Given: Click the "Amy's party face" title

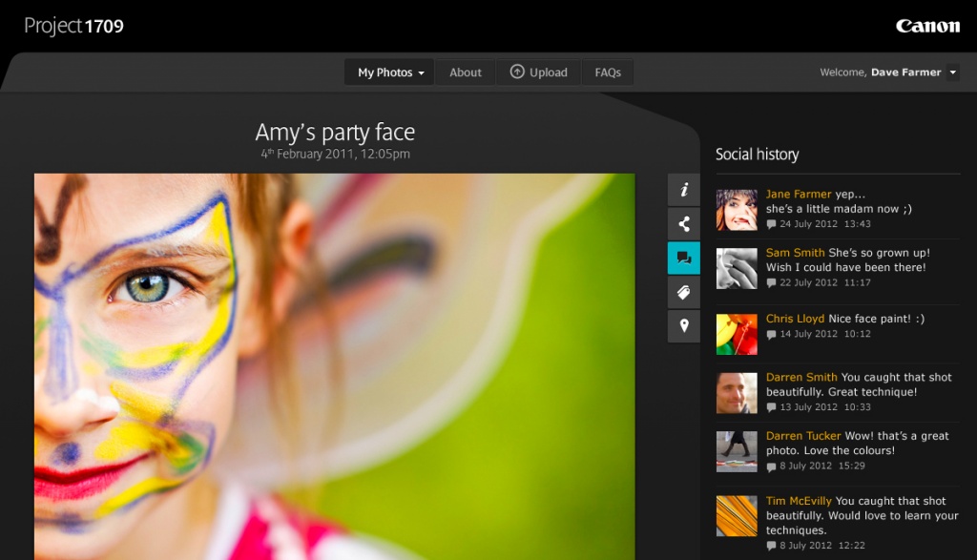Looking at the screenshot, I should coord(335,132).
